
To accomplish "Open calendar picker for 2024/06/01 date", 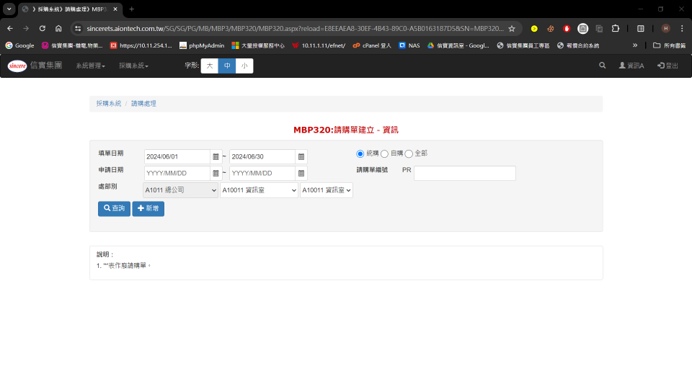I will pos(216,157).
